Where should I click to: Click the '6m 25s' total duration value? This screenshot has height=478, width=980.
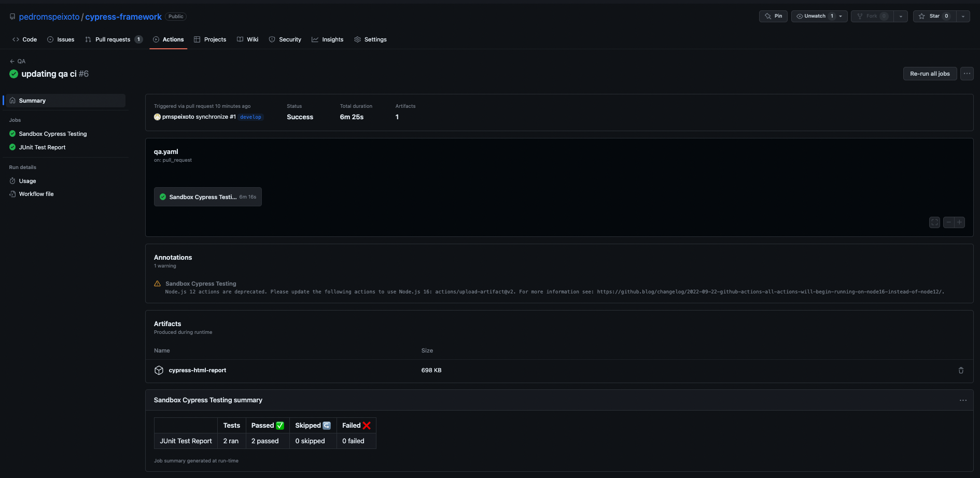click(352, 117)
